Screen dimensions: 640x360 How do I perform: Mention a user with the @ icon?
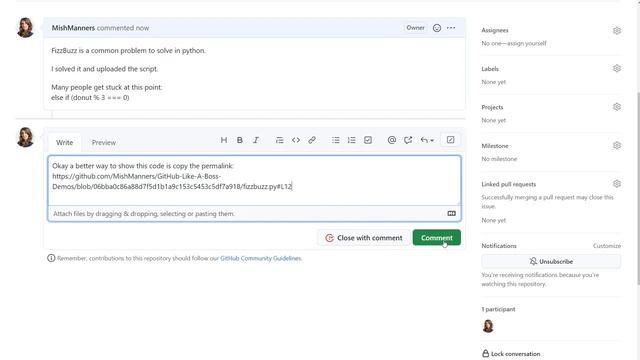(391, 140)
